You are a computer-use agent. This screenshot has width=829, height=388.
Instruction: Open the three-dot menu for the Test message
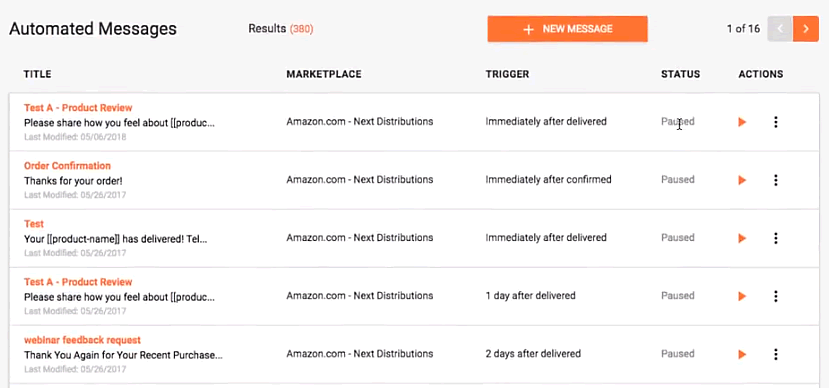[x=776, y=238]
